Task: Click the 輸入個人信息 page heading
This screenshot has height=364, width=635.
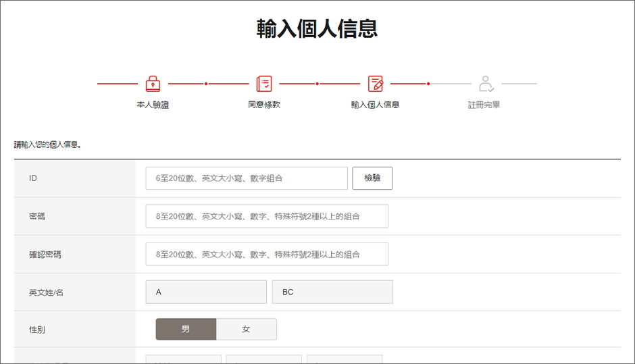Action: point(317,29)
